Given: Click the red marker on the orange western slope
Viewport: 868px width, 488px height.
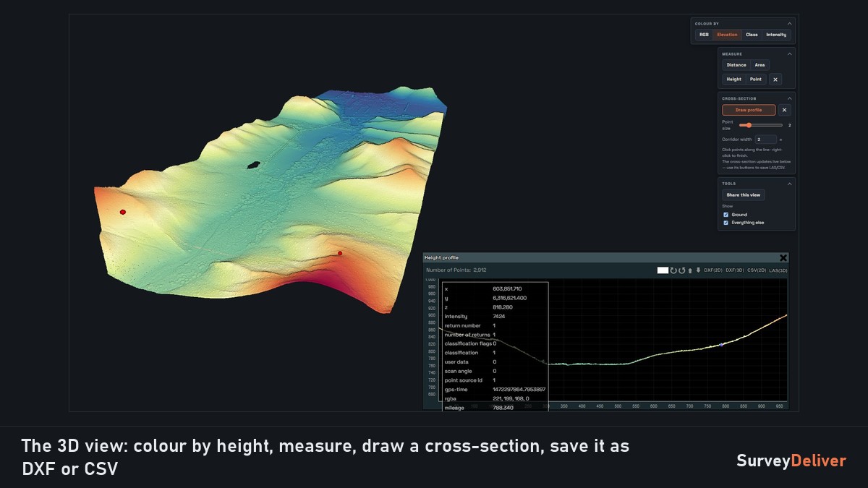Looking at the screenshot, I should [x=123, y=212].
